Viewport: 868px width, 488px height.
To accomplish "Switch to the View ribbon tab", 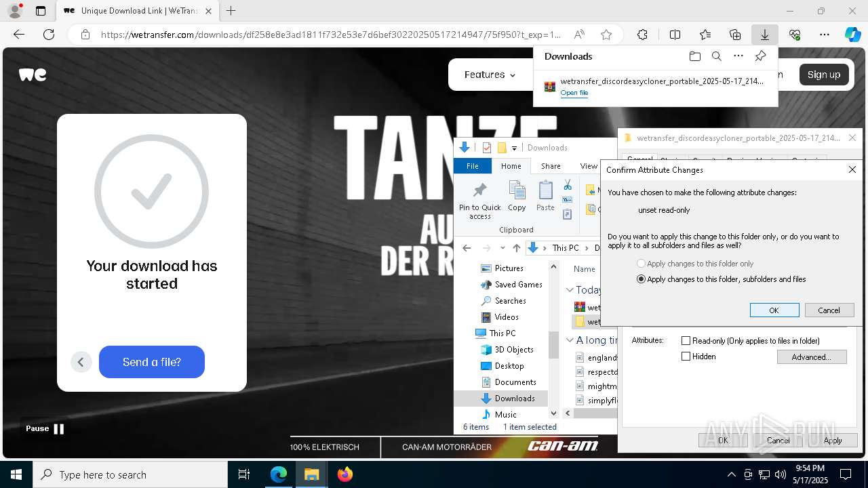I will pos(589,166).
